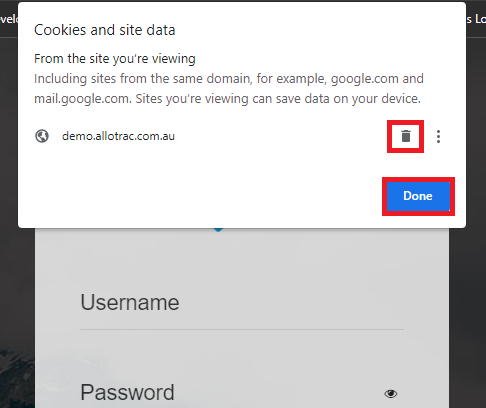Select the demo.allotrac.com.au site entry
This screenshot has width=486, height=408.
click(x=118, y=136)
